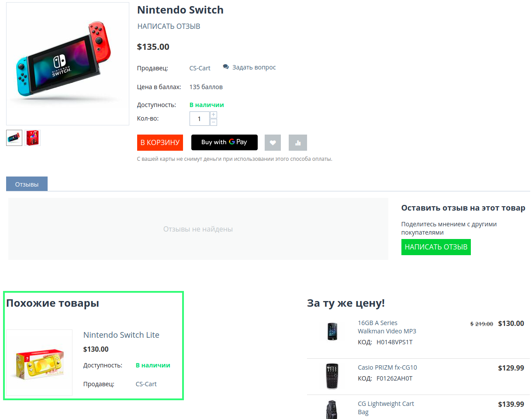This screenshot has width=532, height=419.
Task: Click the speech bubble ask-question icon
Action: click(x=226, y=67)
